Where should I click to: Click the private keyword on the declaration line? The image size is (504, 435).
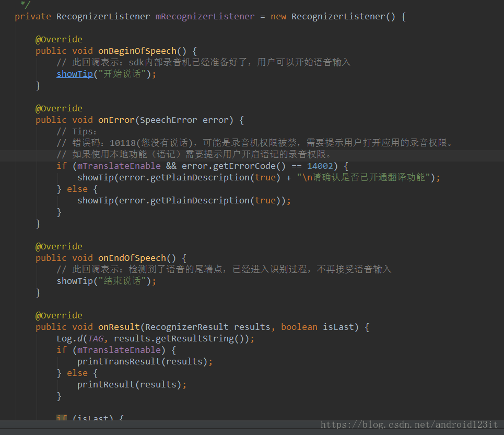coord(33,16)
